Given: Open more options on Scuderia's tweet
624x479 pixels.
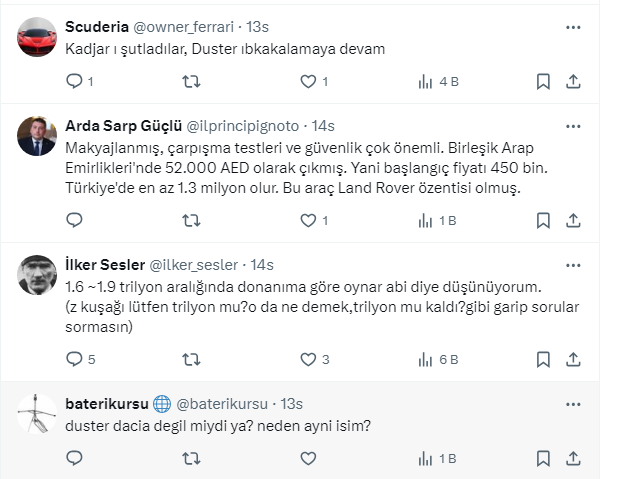Looking at the screenshot, I should [573, 25].
